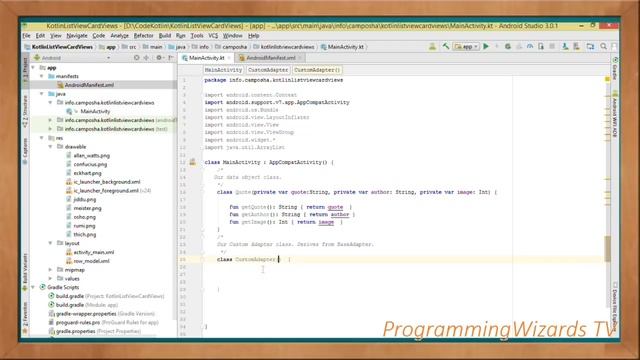Close the AndroidManifest.xml tab
Screen dimensions: 640x360
click(300, 58)
